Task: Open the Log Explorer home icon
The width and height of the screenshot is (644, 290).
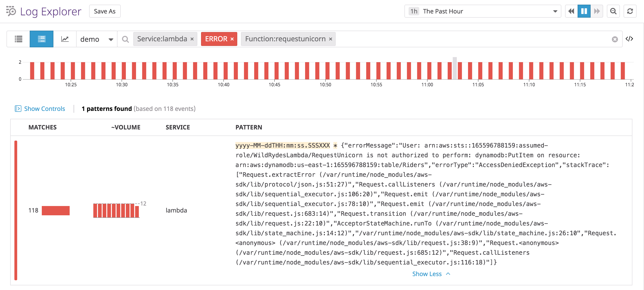Action: [x=11, y=11]
